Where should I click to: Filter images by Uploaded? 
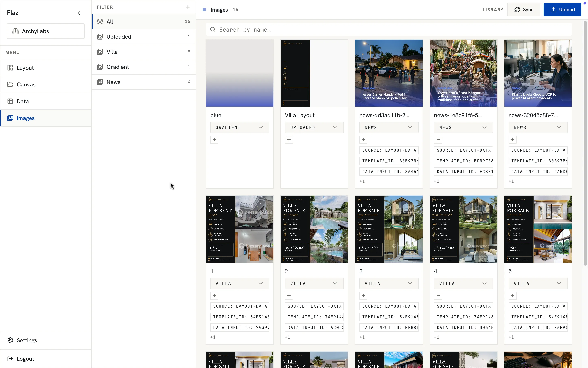[x=144, y=37]
